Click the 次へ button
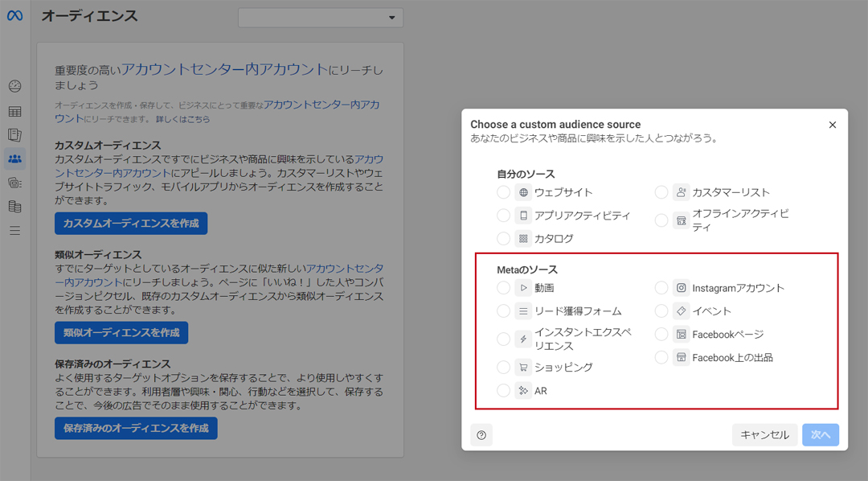The image size is (868, 481). (820, 435)
